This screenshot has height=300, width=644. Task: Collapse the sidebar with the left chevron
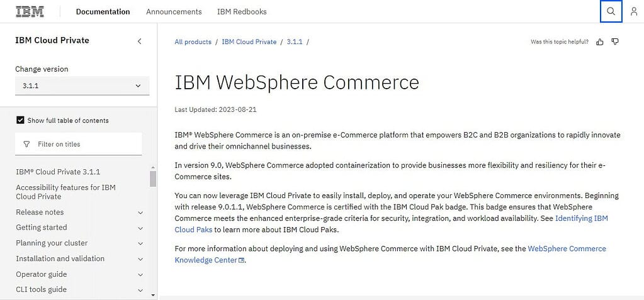(140, 41)
